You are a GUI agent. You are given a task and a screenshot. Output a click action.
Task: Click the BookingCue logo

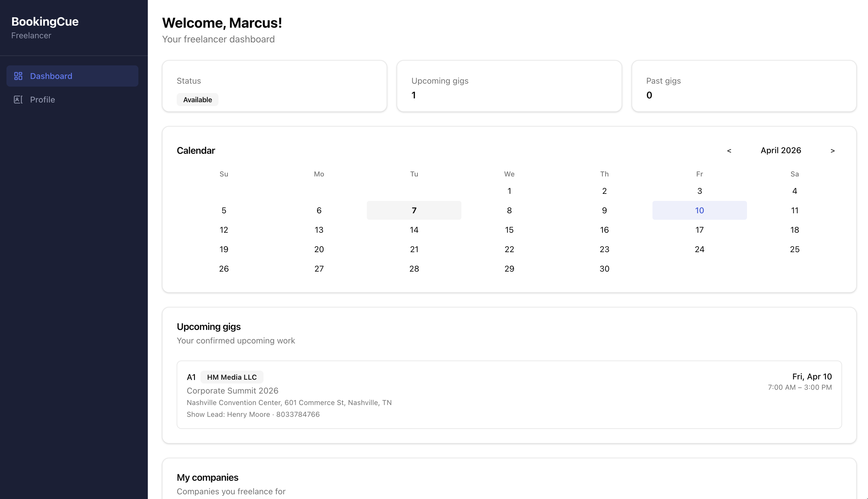point(44,21)
